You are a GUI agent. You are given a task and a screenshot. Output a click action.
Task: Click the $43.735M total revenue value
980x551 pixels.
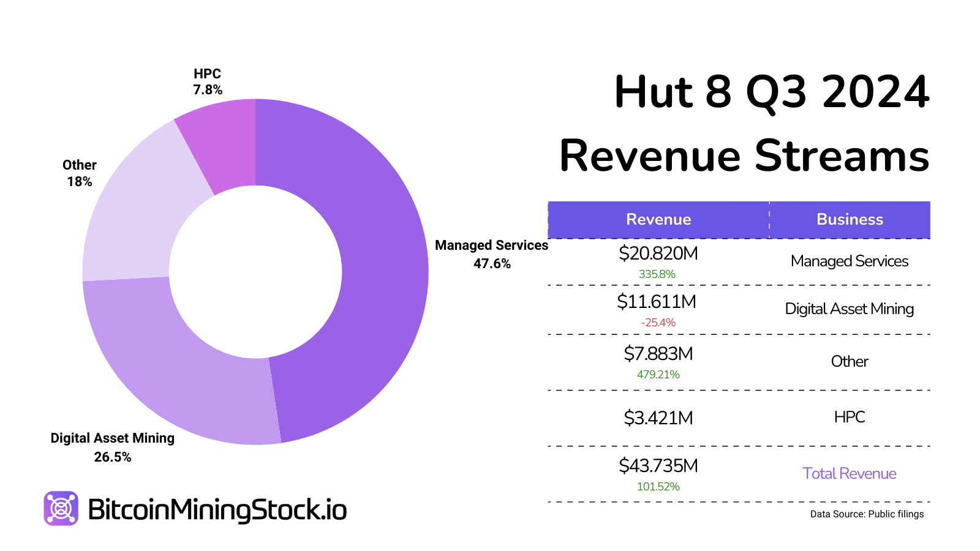coord(657,466)
